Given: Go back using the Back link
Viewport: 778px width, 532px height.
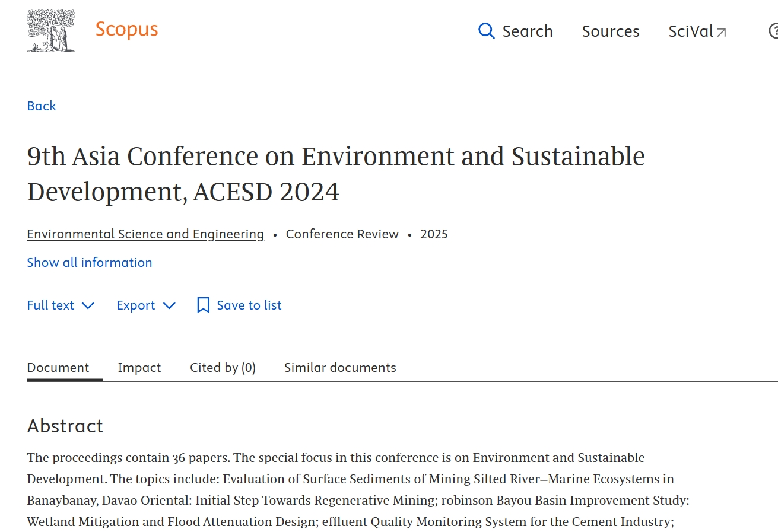Looking at the screenshot, I should tap(42, 106).
